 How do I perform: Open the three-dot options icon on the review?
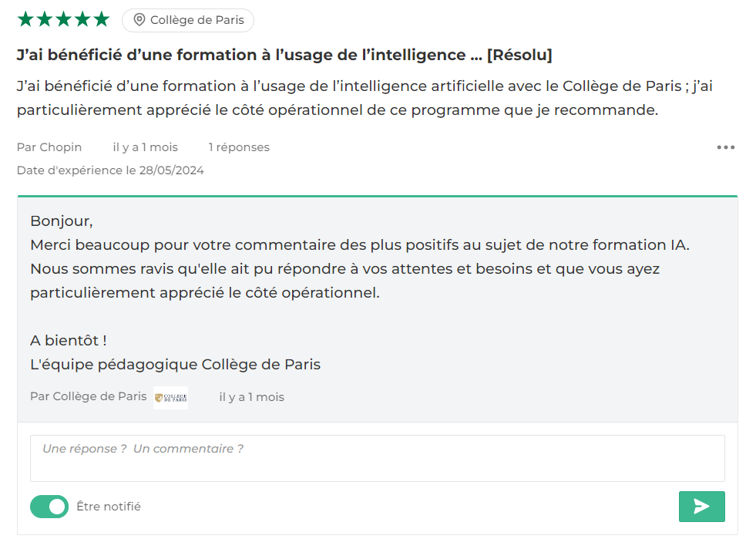pos(725,147)
